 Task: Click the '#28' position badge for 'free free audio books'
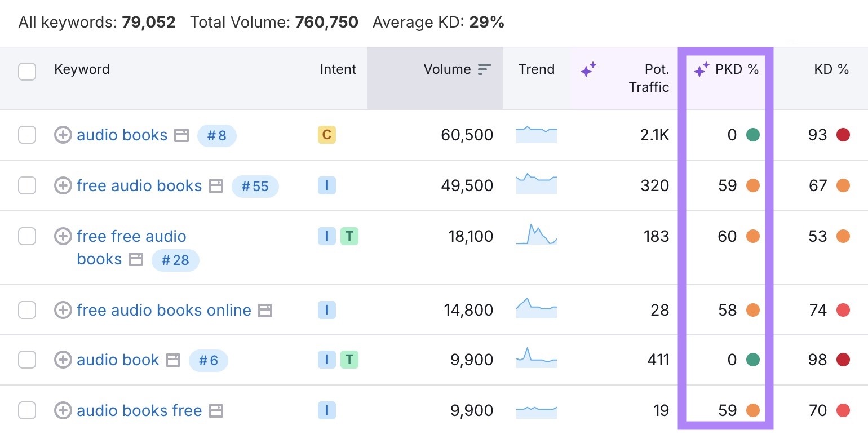pyautogui.click(x=175, y=260)
